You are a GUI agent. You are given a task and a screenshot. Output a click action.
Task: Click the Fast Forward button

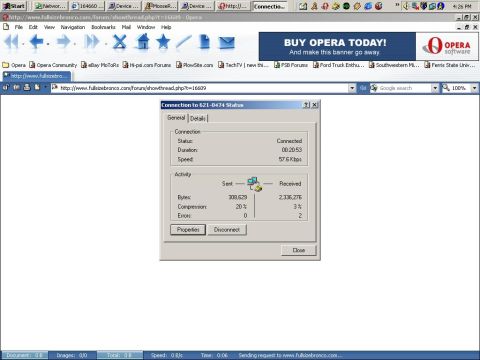tap(92, 42)
